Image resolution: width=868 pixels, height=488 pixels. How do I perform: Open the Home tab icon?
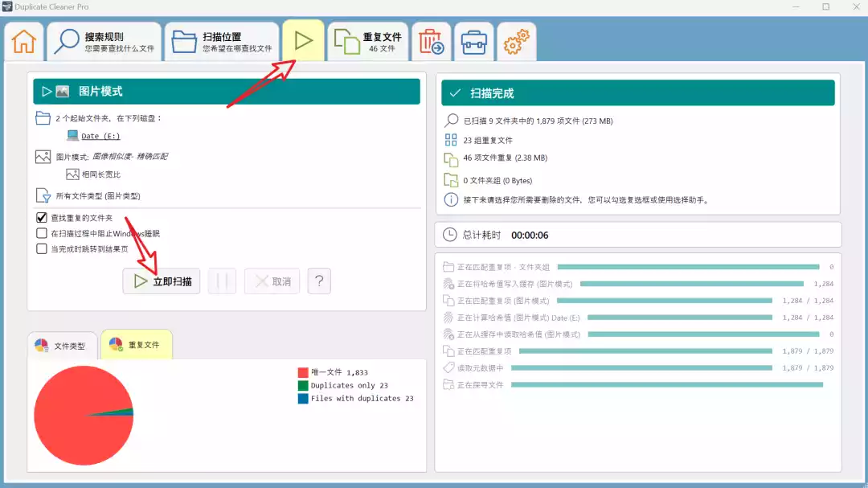tap(24, 42)
